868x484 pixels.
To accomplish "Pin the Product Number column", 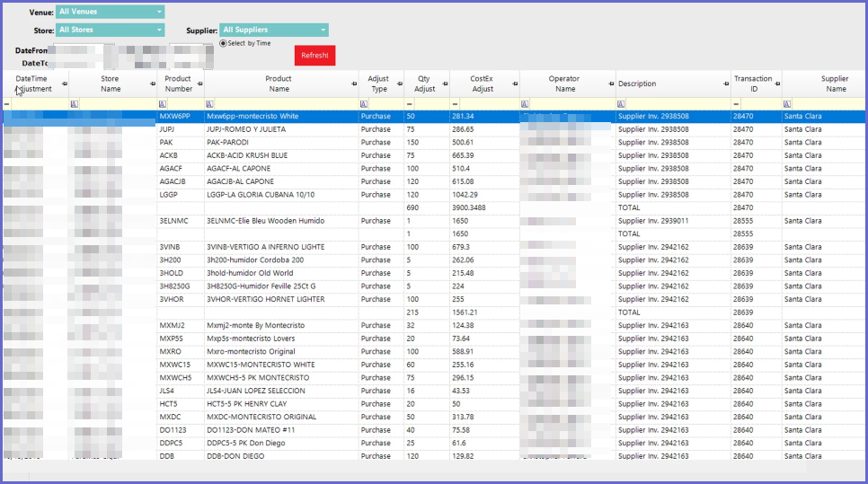I will [199, 84].
